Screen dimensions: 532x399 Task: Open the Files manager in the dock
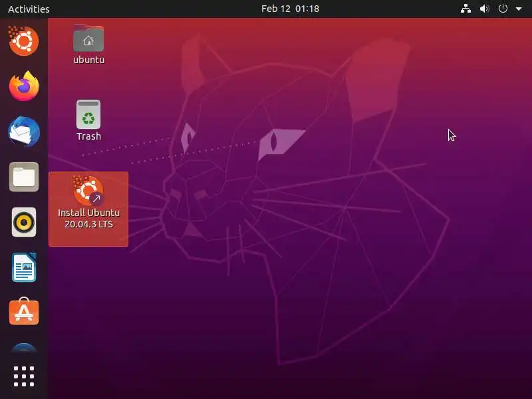(24, 177)
